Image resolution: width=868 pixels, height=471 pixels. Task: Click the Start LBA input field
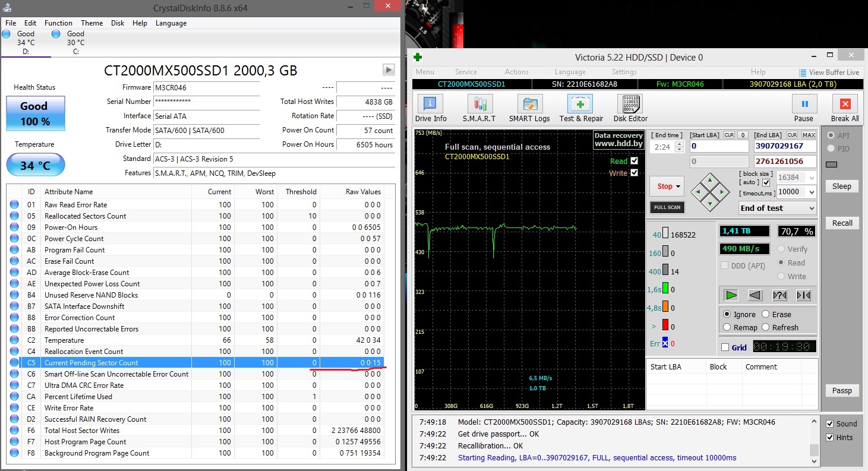[x=719, y=146]
